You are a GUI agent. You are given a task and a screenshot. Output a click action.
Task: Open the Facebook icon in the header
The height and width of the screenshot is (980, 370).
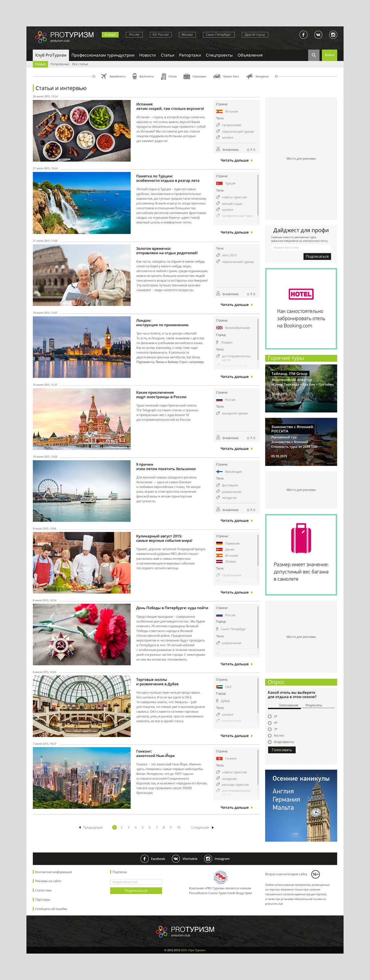tap(303, 35)
